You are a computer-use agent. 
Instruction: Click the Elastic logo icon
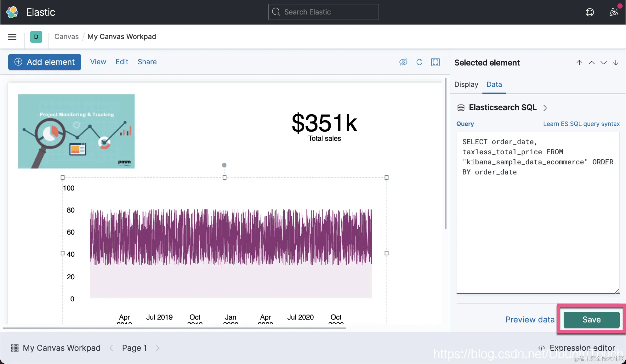12,12
